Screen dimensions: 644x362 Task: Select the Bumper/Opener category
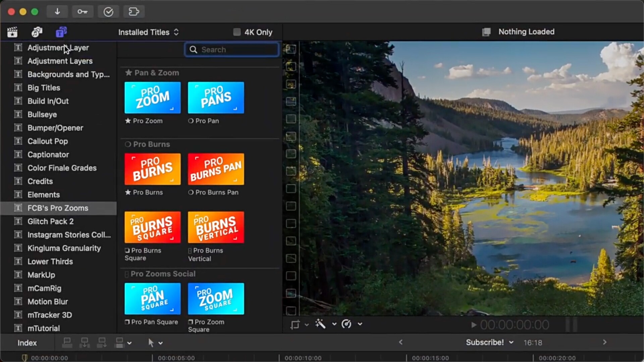pyautogui.click(x=59, y=128)
